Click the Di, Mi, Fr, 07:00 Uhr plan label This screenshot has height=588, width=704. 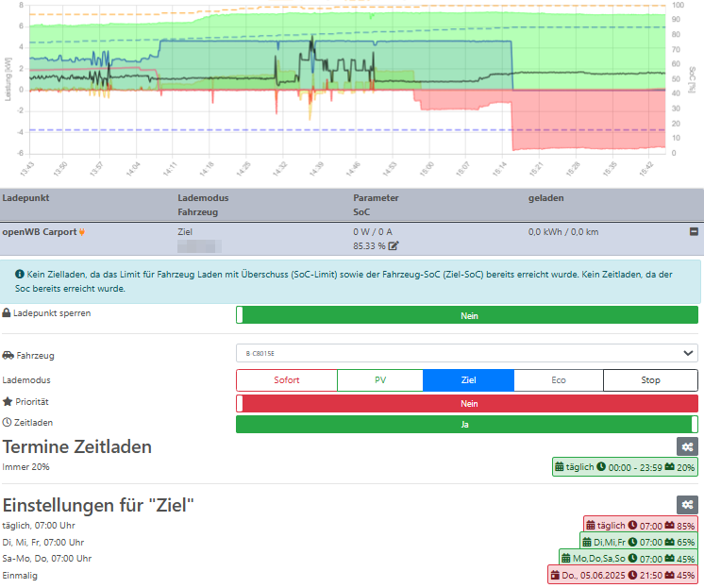(43, 542)
